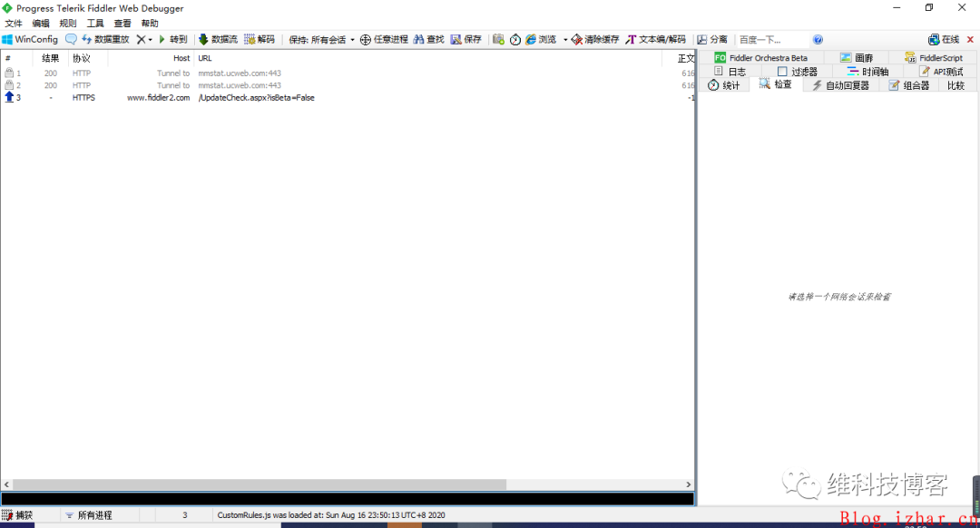Switch to the 统计 statistics tab
The width and height of the screenshot is (980, 528).
point(724,85)
